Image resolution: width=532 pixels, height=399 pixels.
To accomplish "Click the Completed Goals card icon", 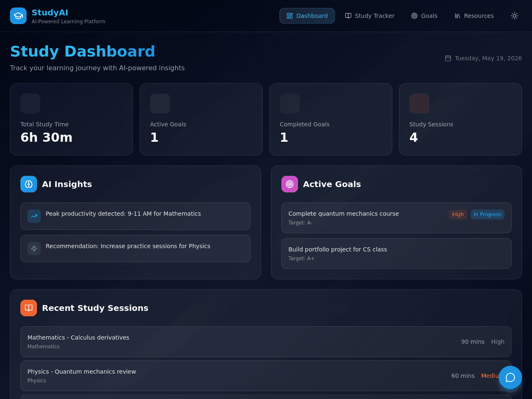I will (x=290, y=103).
